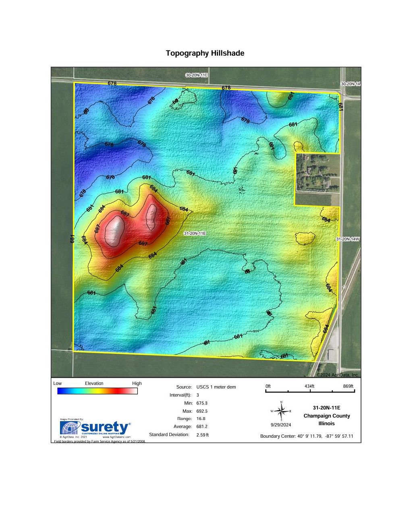Click the Topography Hillshade title
The height and width of the screenshot is (532, 411).
205,53
